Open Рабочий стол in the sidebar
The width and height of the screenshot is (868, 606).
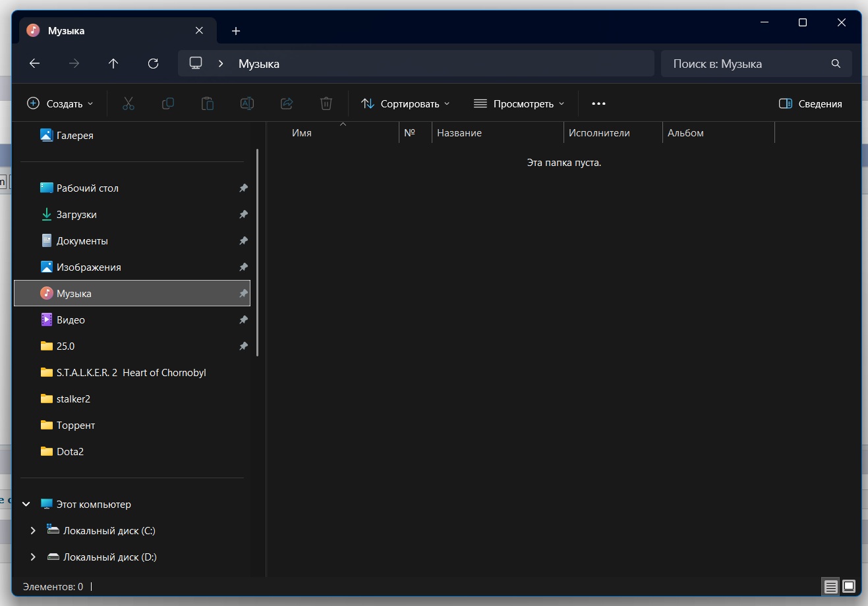click(132, 188)
